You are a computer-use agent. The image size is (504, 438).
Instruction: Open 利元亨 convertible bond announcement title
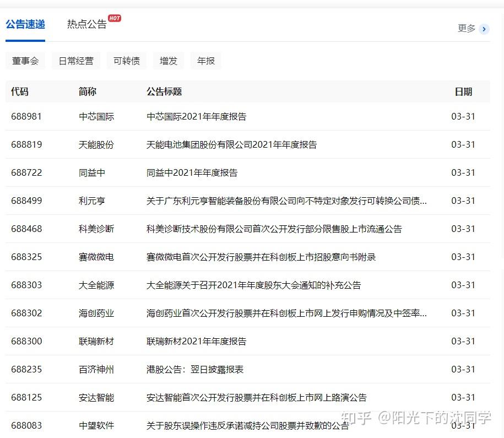click(x=286, y=201)
